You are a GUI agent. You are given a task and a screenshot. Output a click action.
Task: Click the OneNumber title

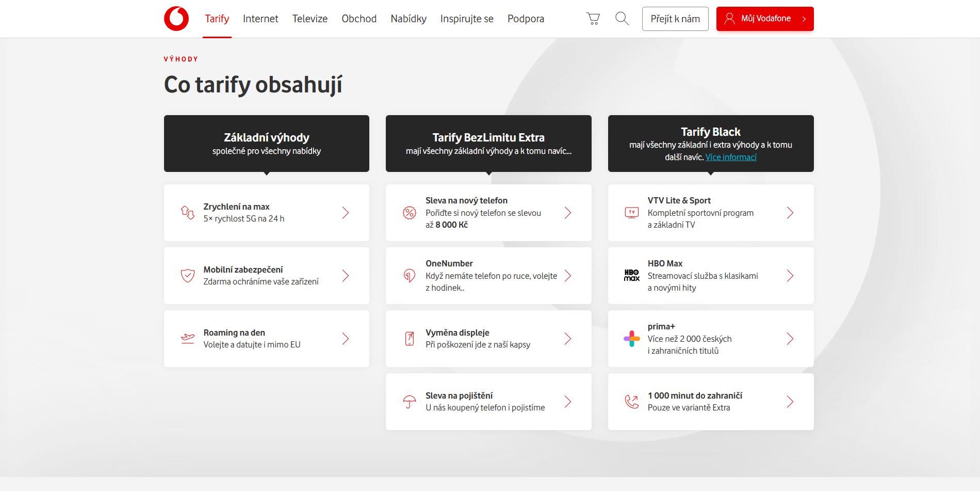[x=449, y=263]
